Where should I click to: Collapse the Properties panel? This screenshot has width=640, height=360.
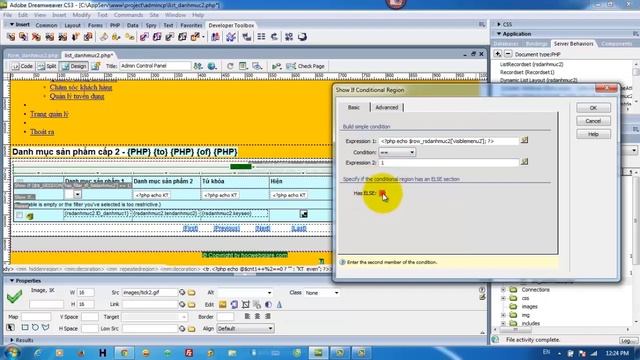point(12,281)
